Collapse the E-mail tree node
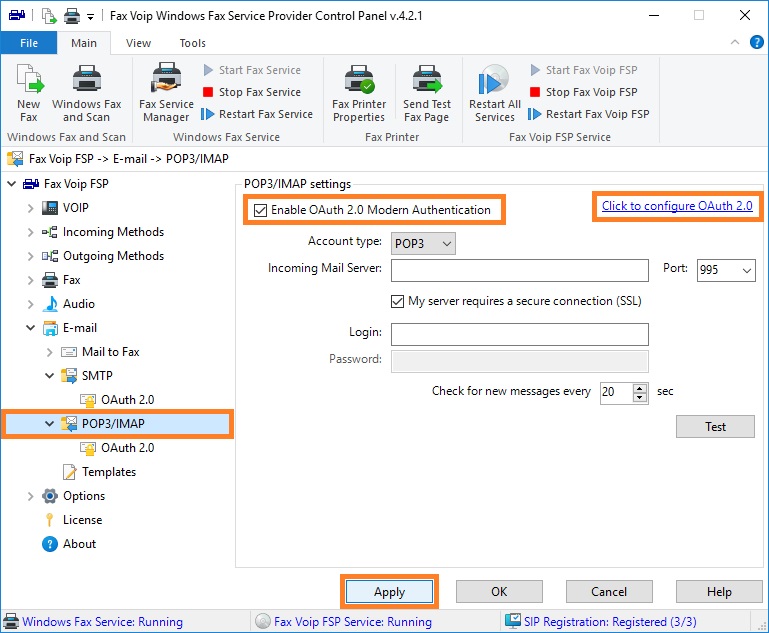This screenshot has height=633, width=769. click(30, 328)
